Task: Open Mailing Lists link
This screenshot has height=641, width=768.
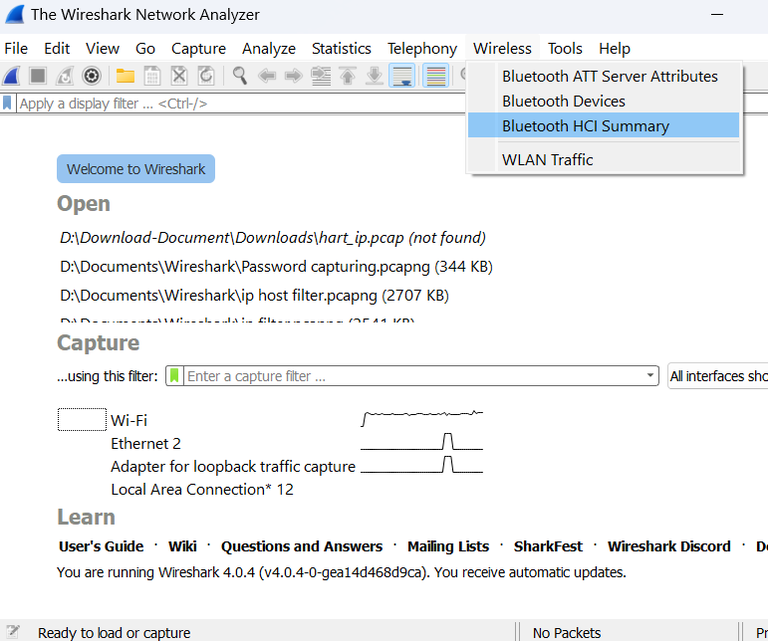Action: tap(448, 546)
